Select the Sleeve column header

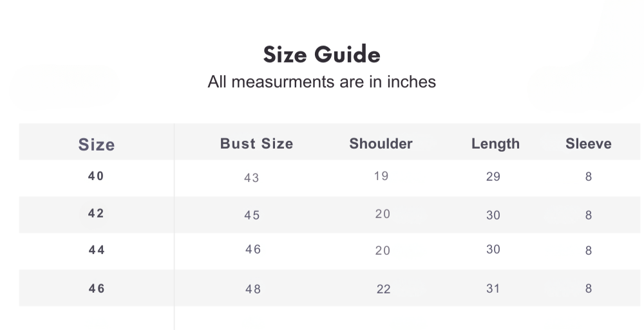pos(588,144)
